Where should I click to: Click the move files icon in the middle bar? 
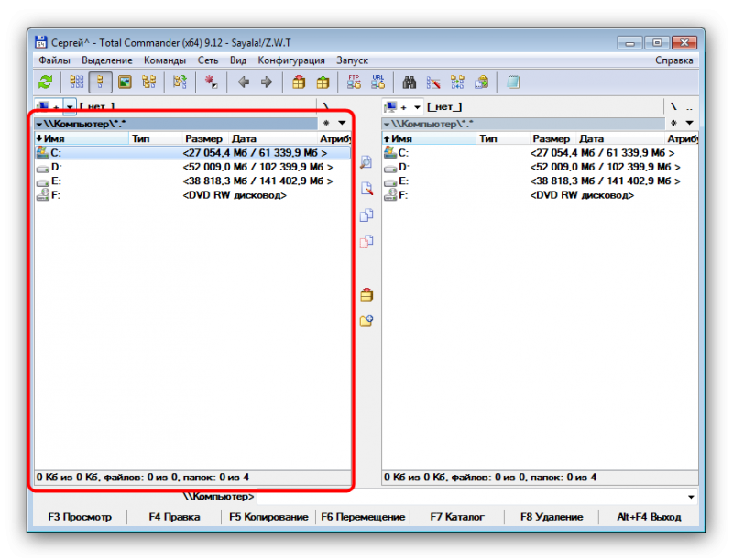[x=366, y=242]
